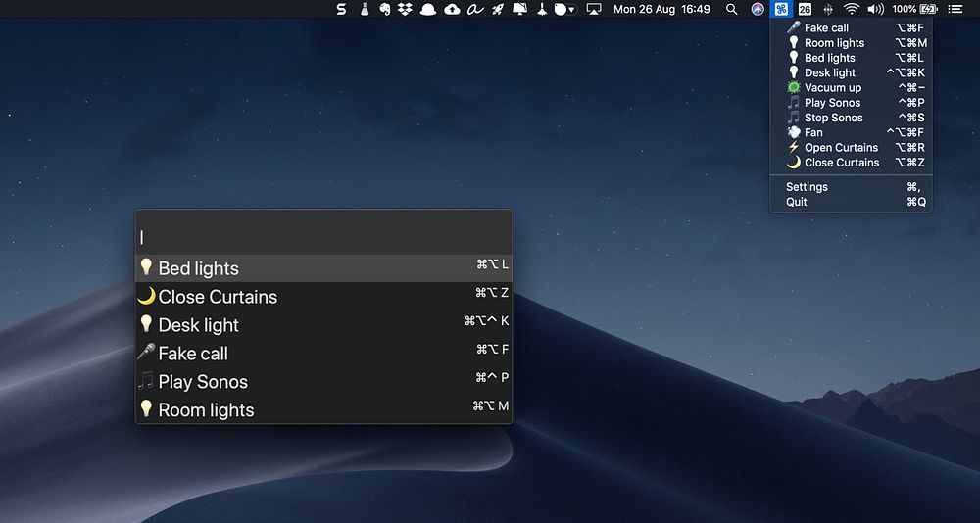Image resolution: width=980 pixels, height=523 pixels.
Task: Open the cloud upload icon in menu bar
Action: click(451, 9)
